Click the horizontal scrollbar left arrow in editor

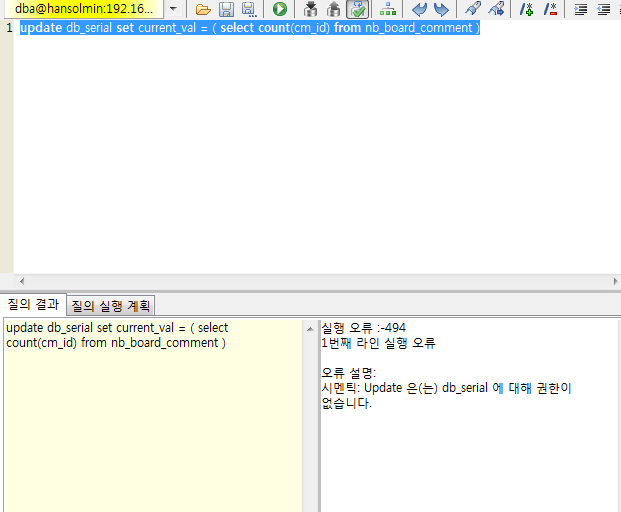coord(22,281)
